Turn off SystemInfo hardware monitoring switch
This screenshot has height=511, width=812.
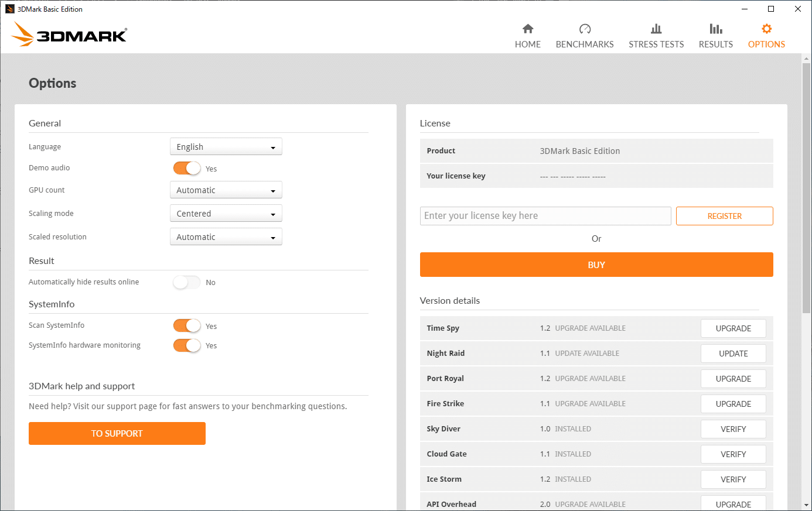pyautogui.click(x=187, y=345)
